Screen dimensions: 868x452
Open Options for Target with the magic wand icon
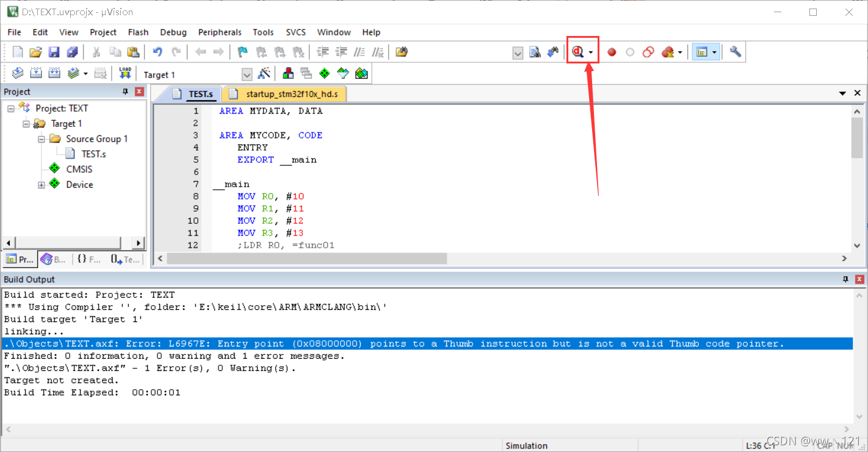264,74
